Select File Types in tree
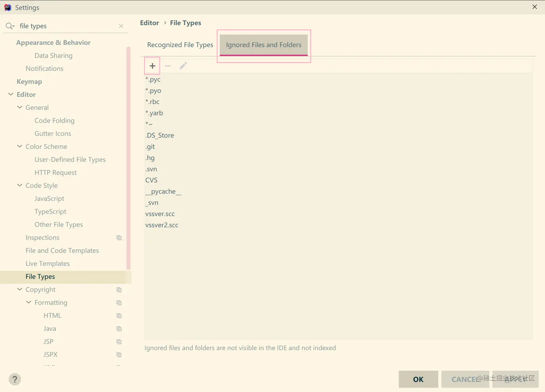This screenshot has width=545, height=392. 66,277
